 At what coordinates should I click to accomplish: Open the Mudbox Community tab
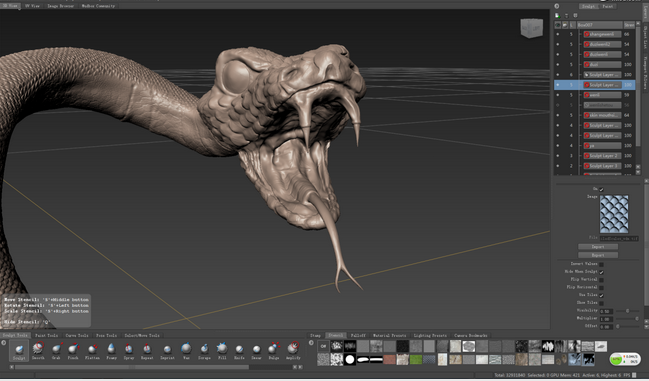tap(98, 6)
